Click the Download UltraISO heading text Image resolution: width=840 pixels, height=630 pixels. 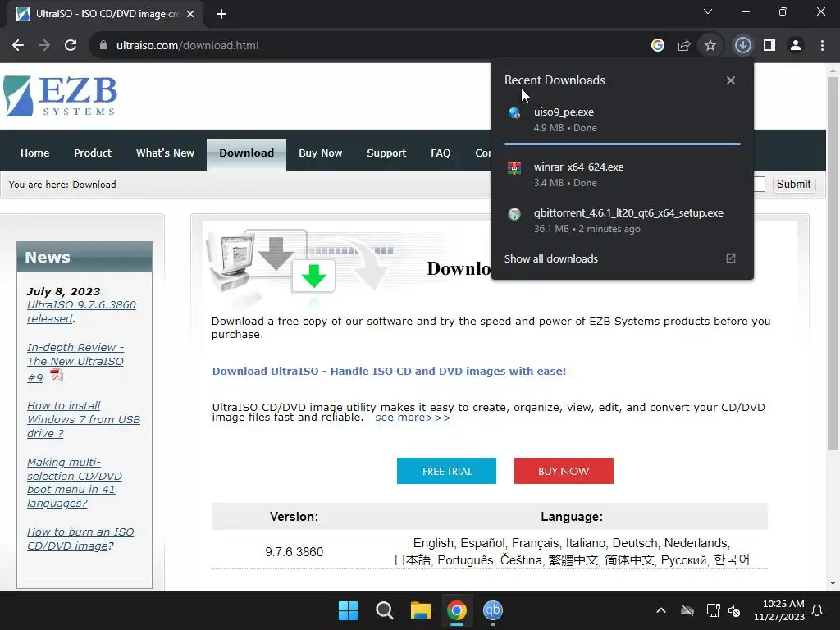[x=389, y=372]
